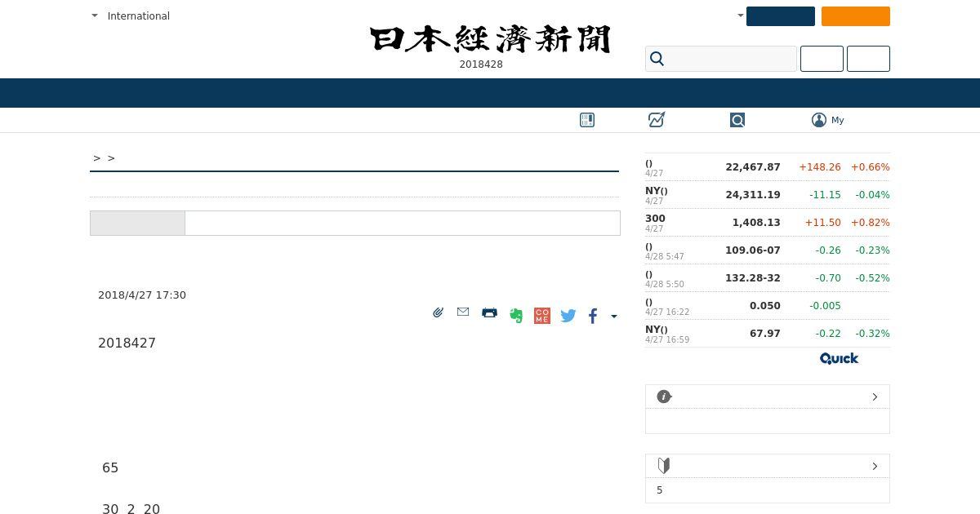Click the 2018/4/27 17:30 timestamp
The image size is (980, 514).
coord(142,295)
